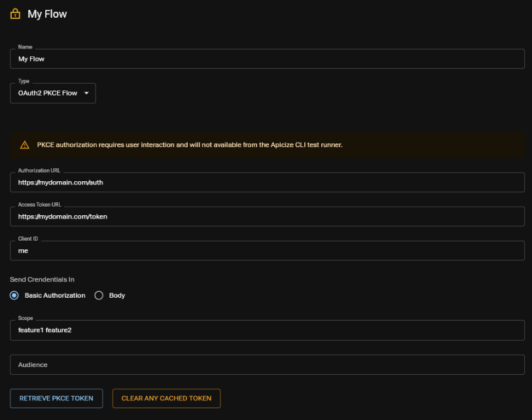Screen dimensions: 532x420
Task: Click the PKCE authorization warning message text
Action: click(x=190, y=145)
